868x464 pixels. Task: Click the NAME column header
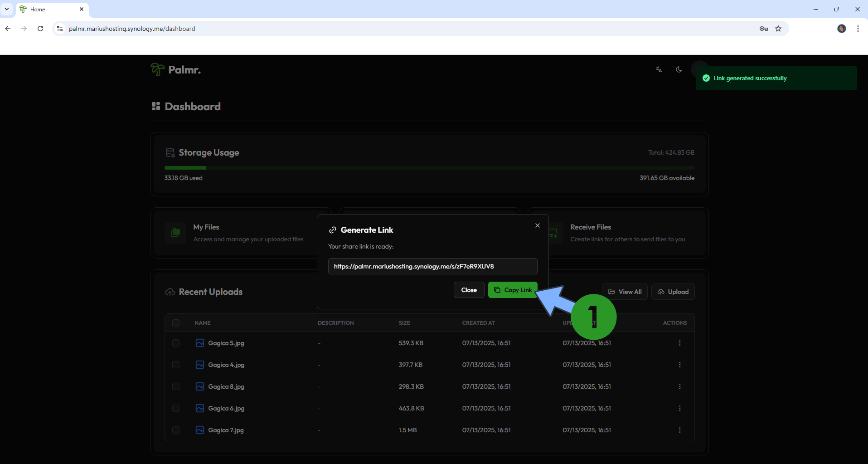pos(203,323)
